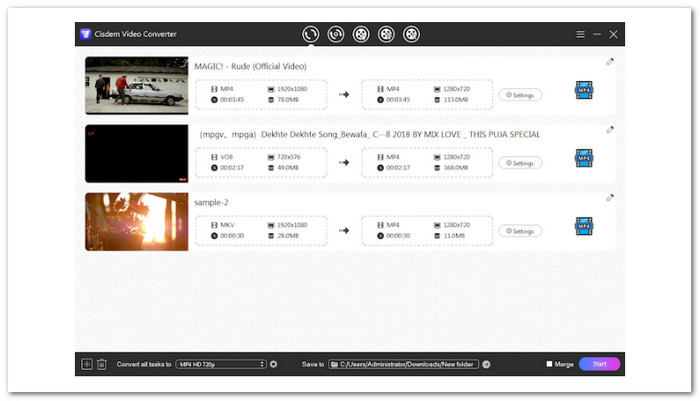Start the conversion
Image resolution: width=700 pixels, height=401 pixels.
pos(600,364)
